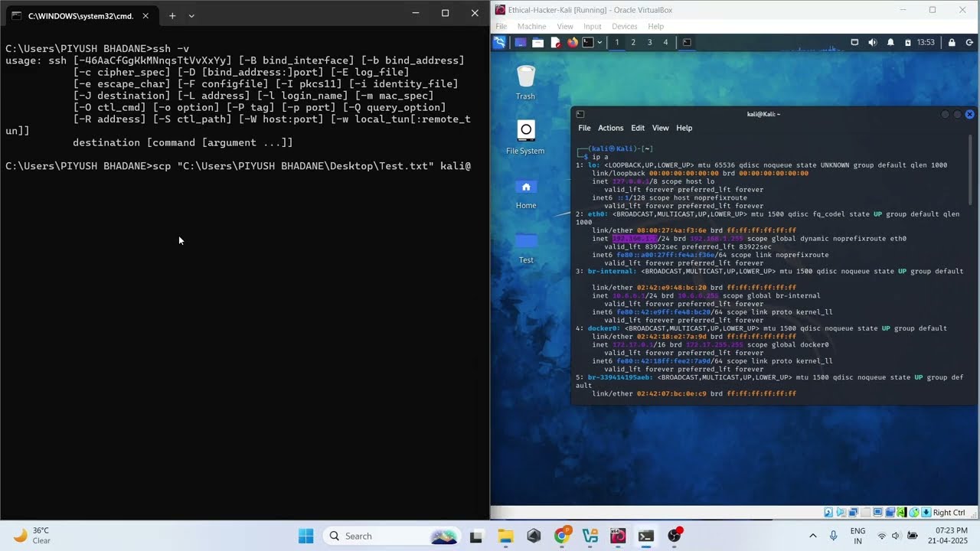Open VirtualBox Devices menu
The image size is (980, 551).
[x=624, y=26]
